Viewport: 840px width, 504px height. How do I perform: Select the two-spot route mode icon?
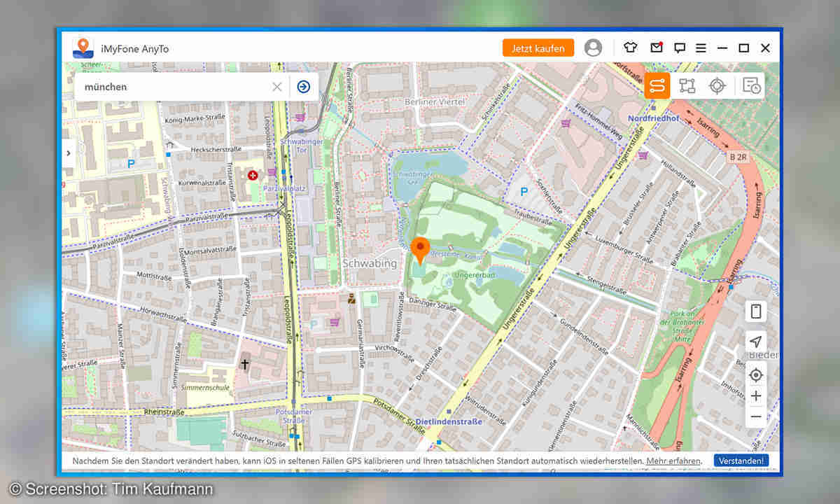pyautogui.click(x=657, y=86)
